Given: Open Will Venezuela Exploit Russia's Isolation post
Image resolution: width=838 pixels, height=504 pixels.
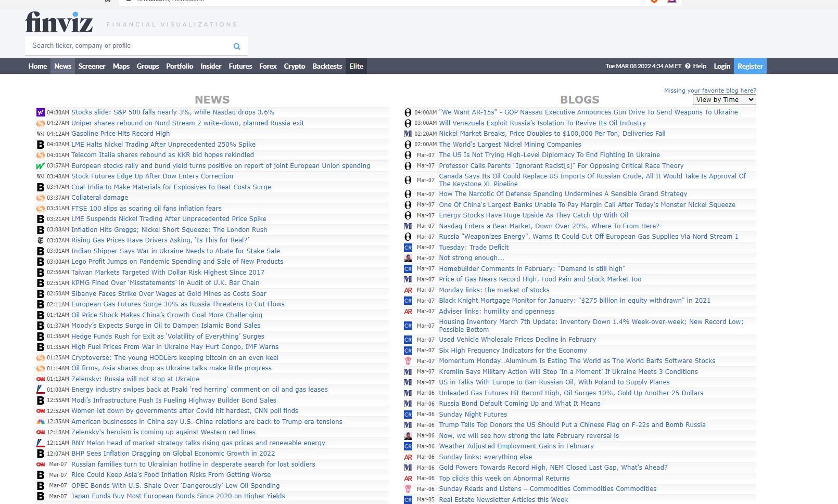Looking at the screenshot, I should coord(542,123).
